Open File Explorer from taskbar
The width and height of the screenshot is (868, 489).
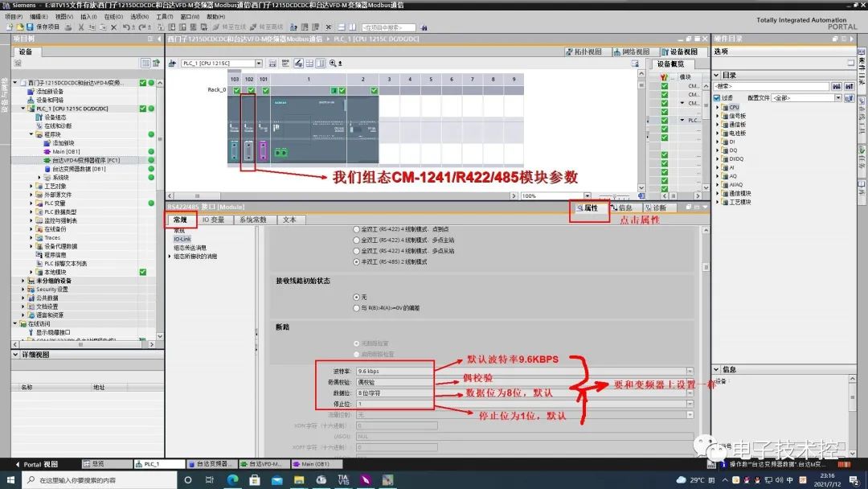click(x=299, y=479)
